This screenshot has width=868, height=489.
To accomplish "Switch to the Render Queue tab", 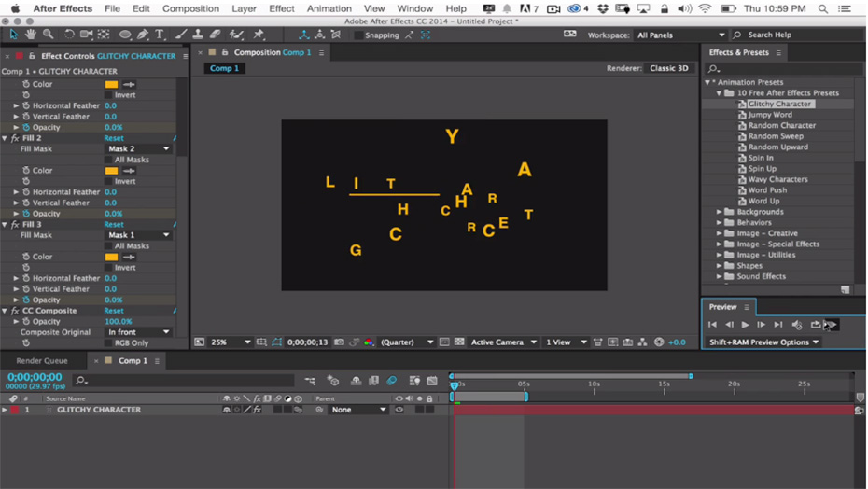I will (x=42, y=361).
